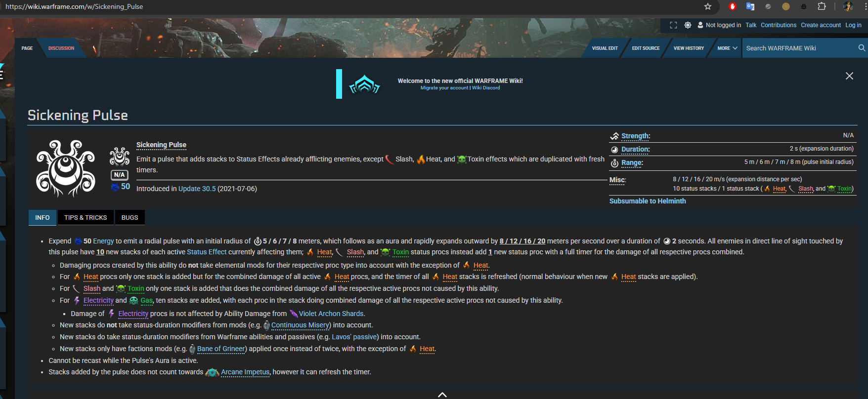
Task: Open the browser profile avatar
Action: tap(848, 6)
